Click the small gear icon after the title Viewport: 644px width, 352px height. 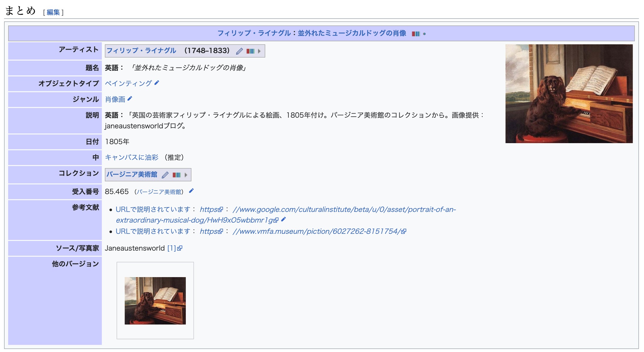(424, 34)
